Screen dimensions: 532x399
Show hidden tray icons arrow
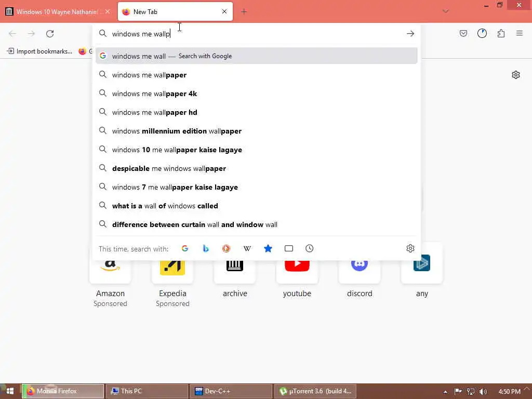pos(445,392)
